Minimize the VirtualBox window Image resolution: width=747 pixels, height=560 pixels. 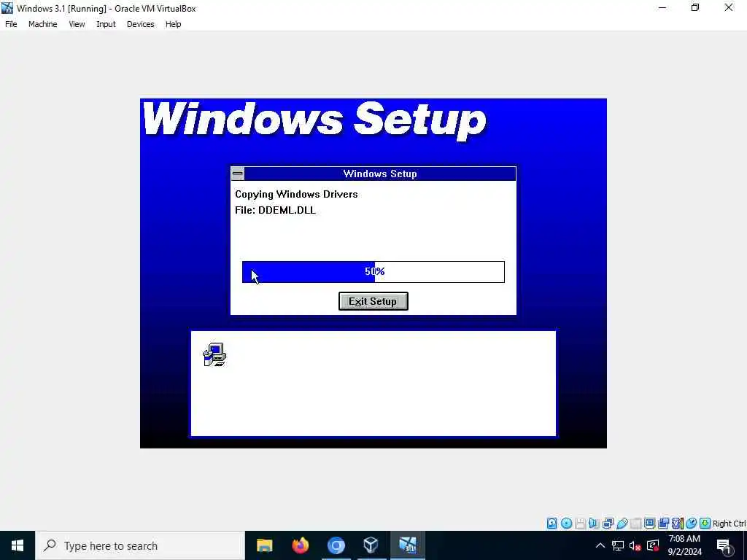[662, 7]
